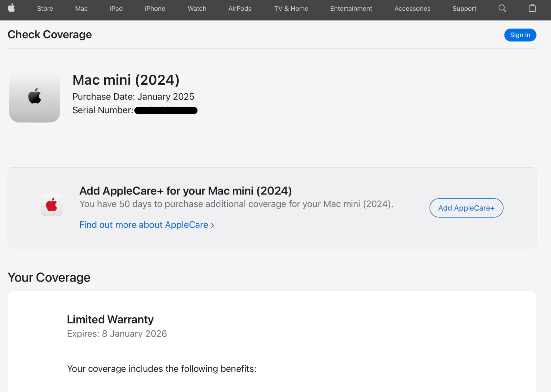Click the Limited Warranty heading

click(x=110, y=319)
